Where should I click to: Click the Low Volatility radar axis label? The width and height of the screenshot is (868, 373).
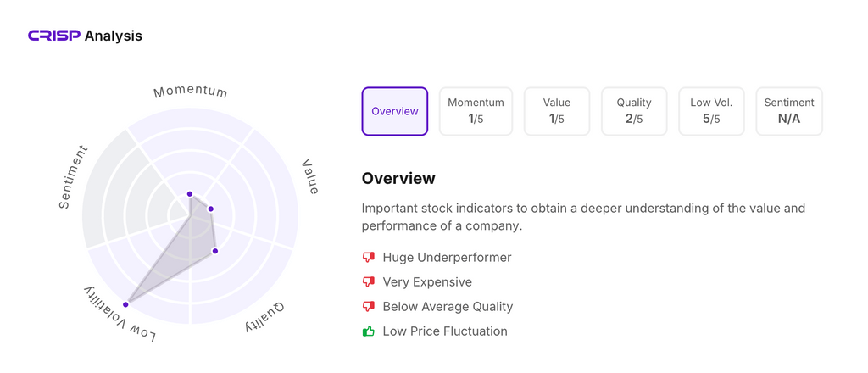tap(120, 315)
